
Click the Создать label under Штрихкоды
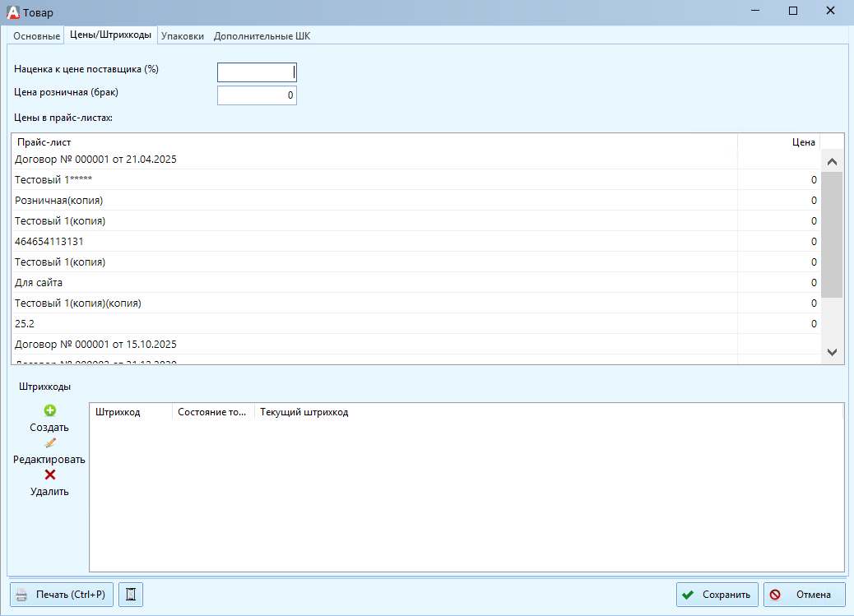click(49, 428)
